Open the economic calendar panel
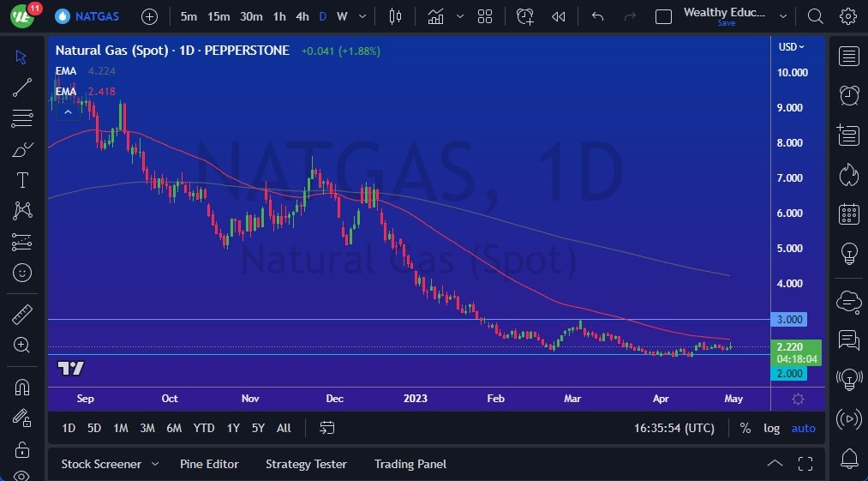The width and height of the screenshot is (868, 481). pos(848,213)
